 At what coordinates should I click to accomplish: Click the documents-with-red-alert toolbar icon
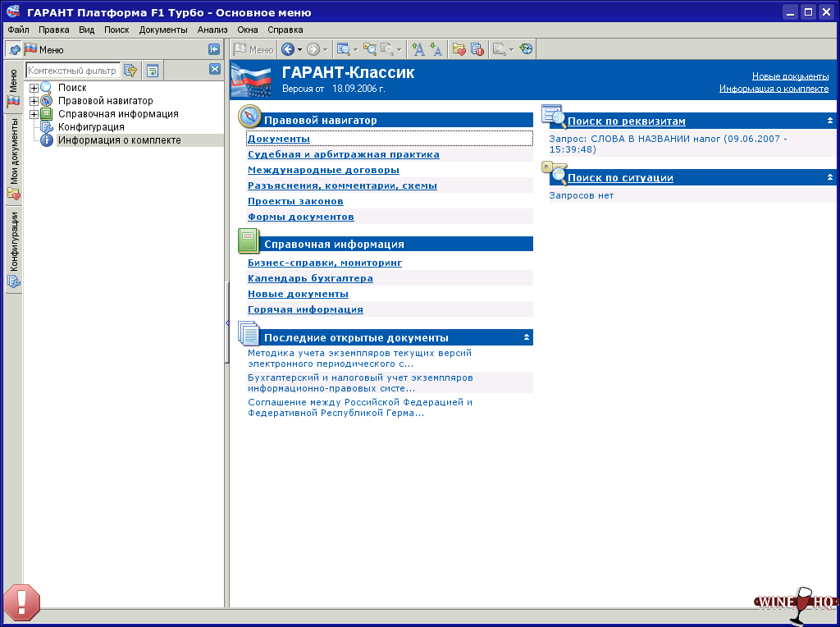pyautogui.click(x=477, y=49)
